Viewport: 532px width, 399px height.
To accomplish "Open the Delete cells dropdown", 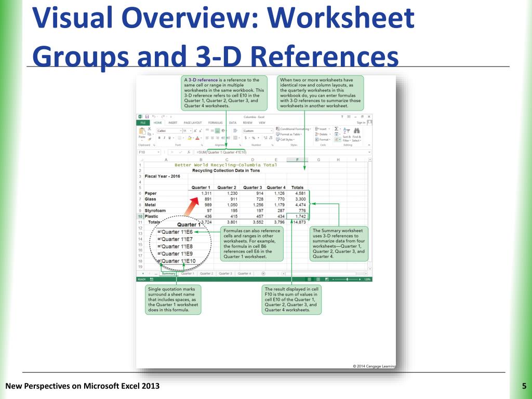I will click(x=323, y=135).
